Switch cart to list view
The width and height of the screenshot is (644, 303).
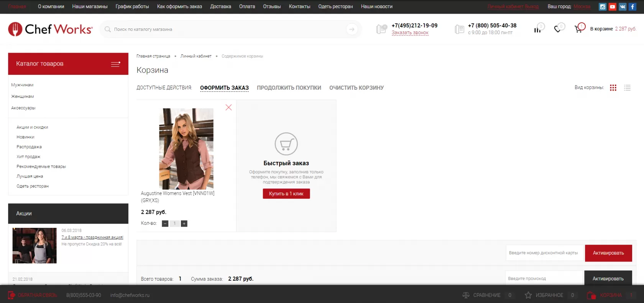pyautogui.click(x=627, y=87)
